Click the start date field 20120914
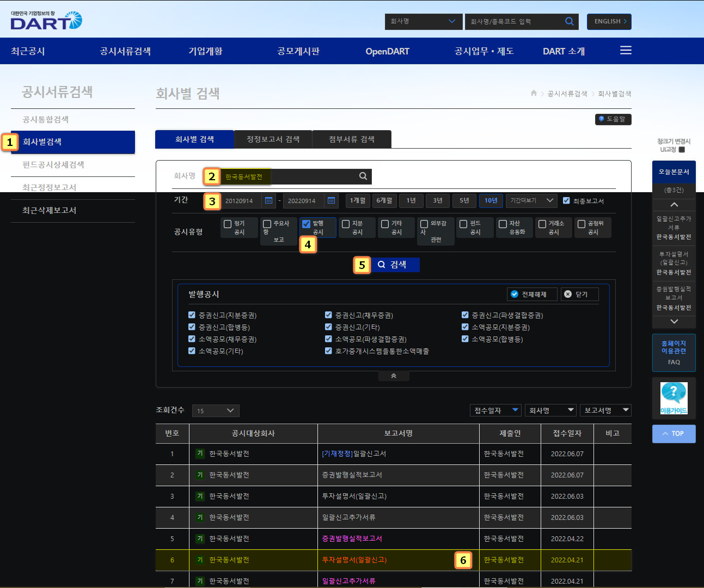The height and width of the screenshot is (588, 704). [x=242, y=200]
